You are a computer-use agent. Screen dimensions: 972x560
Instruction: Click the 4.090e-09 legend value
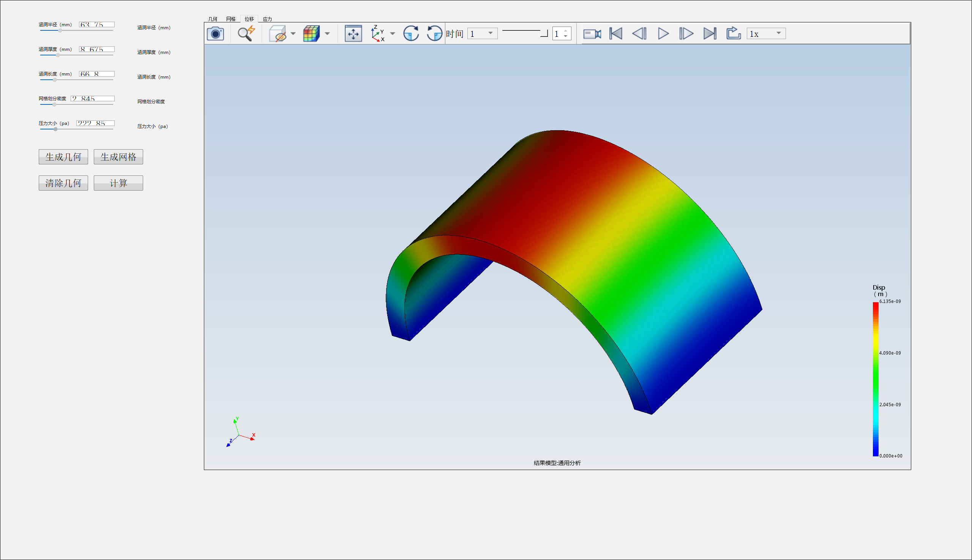[890, 353]
